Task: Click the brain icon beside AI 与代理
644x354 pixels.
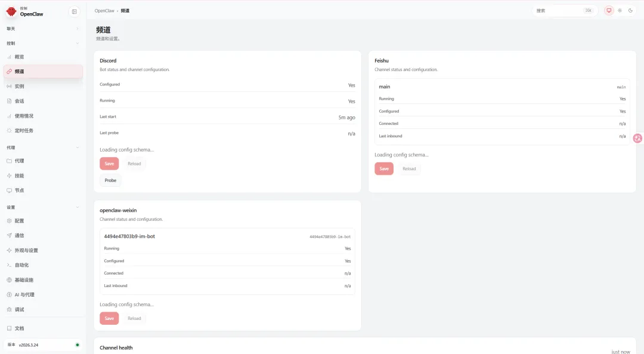Action: pos(9,295)
